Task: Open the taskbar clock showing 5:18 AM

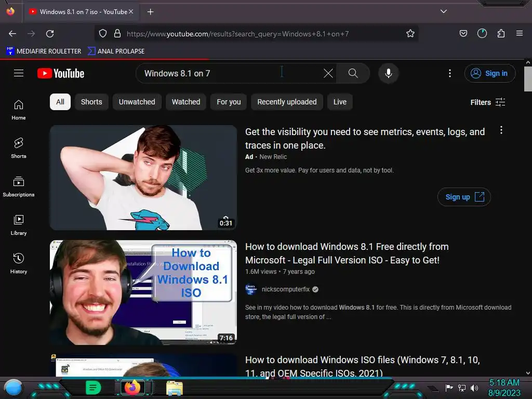Action: (504, 388)
